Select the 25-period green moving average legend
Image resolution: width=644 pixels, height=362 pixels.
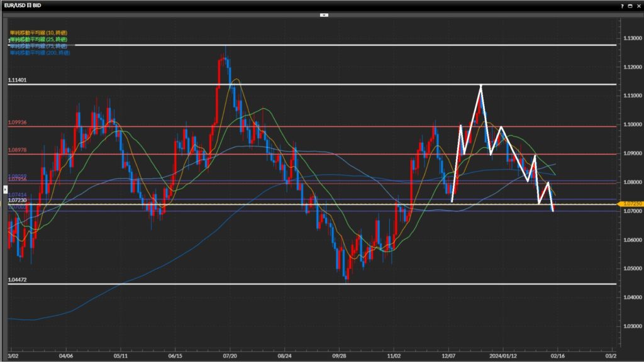(x=39, y=39)
